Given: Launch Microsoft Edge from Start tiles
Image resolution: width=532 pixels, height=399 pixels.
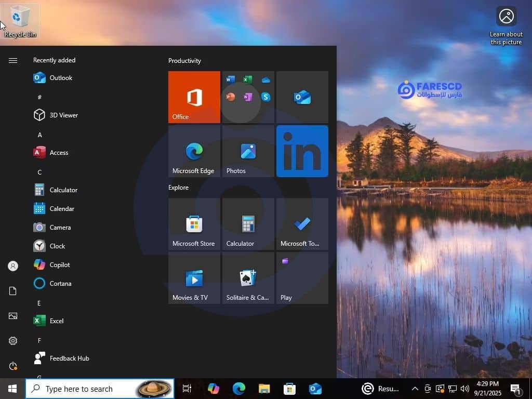Looking at the screenshot, I should click(194, 151).
